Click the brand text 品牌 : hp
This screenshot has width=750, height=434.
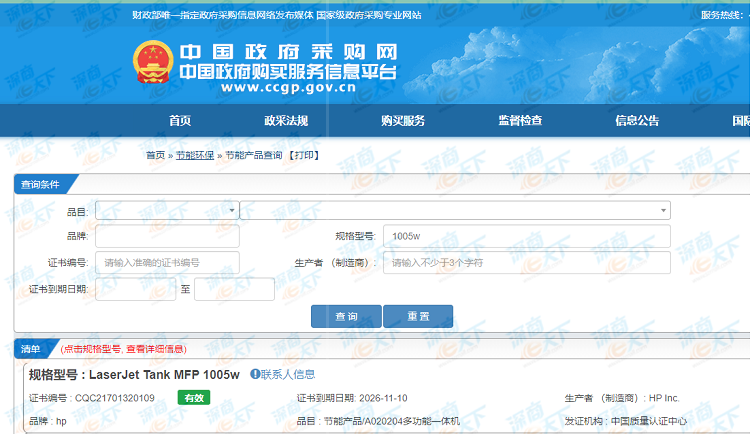(x=47, y=421)
